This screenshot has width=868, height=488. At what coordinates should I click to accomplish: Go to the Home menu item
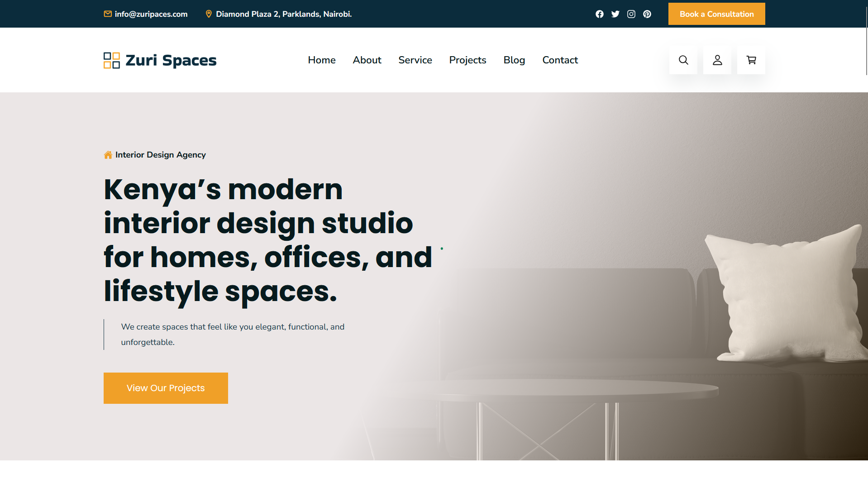(x=321, y=60)
